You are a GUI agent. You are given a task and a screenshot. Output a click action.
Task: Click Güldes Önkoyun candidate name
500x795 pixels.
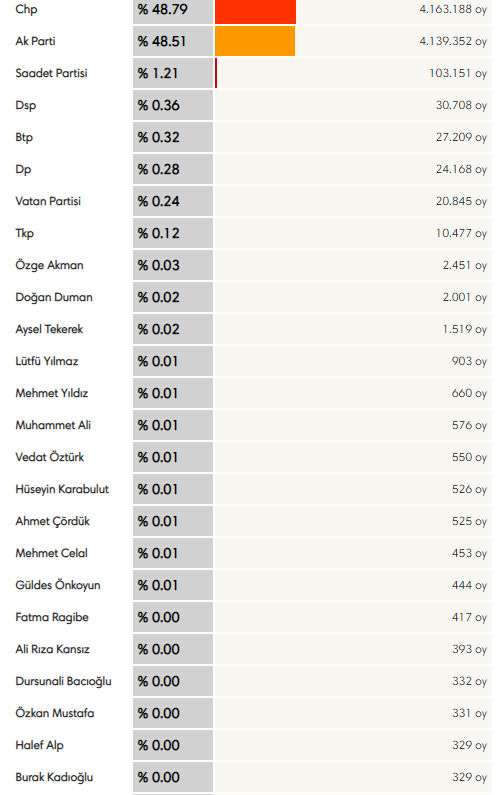pyautogui.click(x=58, y=585)
